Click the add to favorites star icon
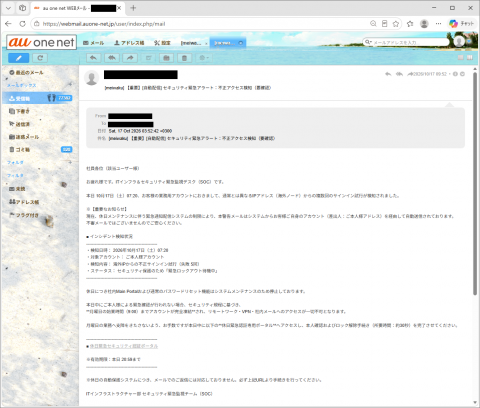 [x=396, y=24]
